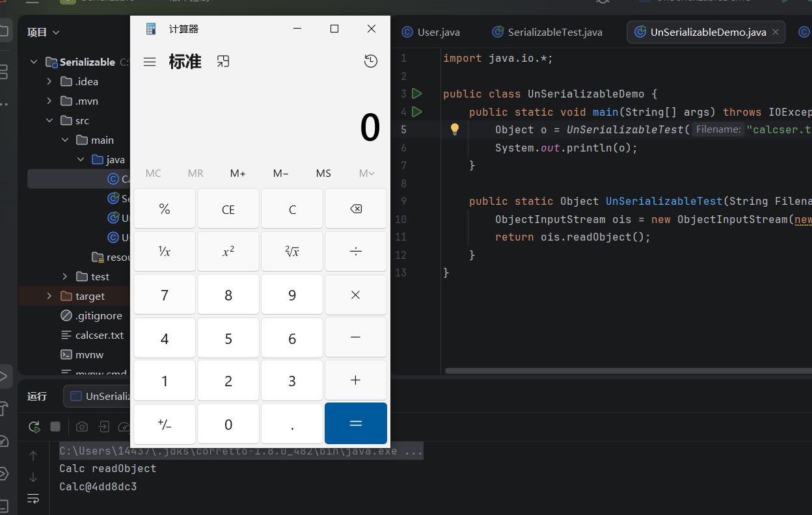Open the Structure tool window sidebar icon
Viewport: 812px width, 515px height.
click(4, 72)
